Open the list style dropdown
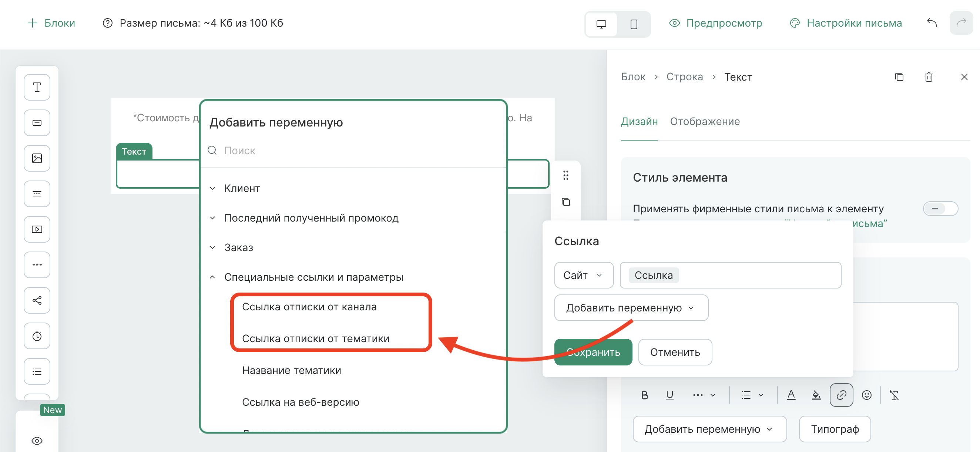This screenshot has width=980, height=452. click(x=752, y=395)
